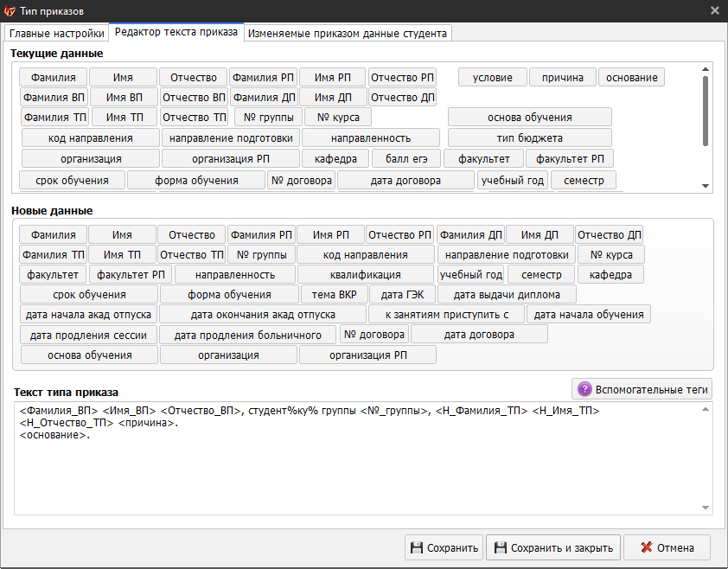Image resolution: width=728 pixels, height=569 pixels.
Task: Click the help icon on Вспомогательные теги
Action: click(585, 389)
